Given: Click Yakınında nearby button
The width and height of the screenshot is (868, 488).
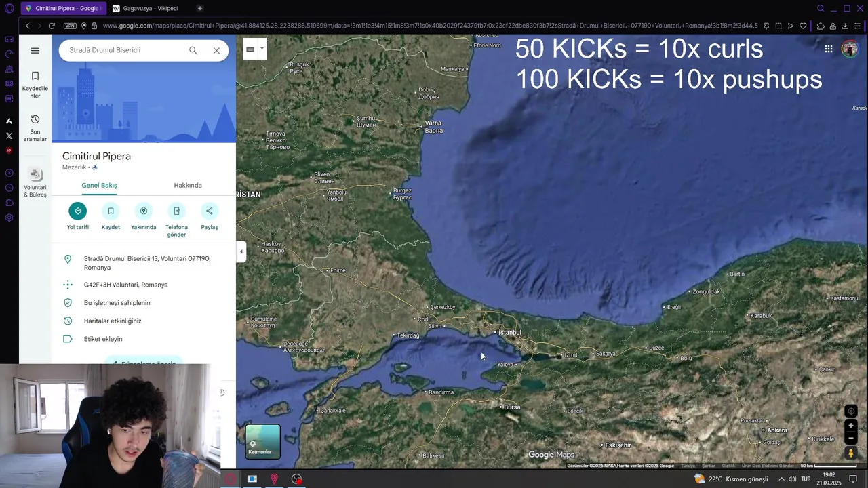Looking at the screenshot, I should pos(144,217).
